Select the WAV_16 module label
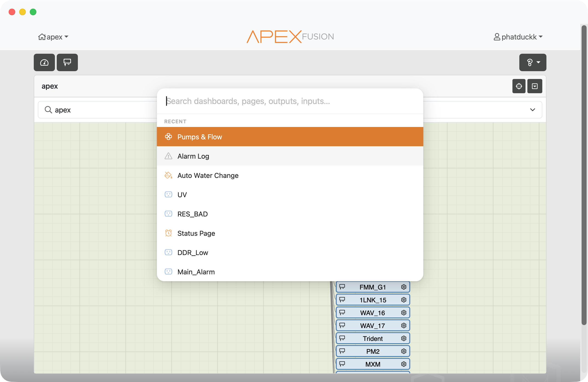 [373, 313]
